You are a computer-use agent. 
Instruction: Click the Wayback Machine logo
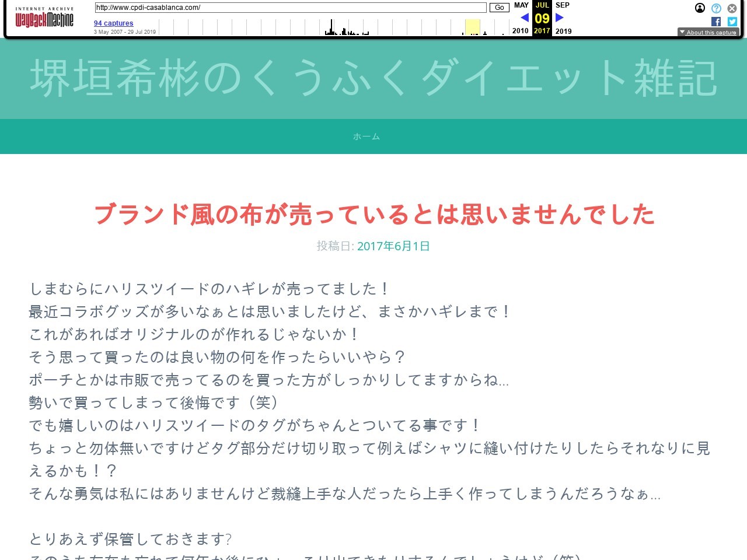[44, 19]
